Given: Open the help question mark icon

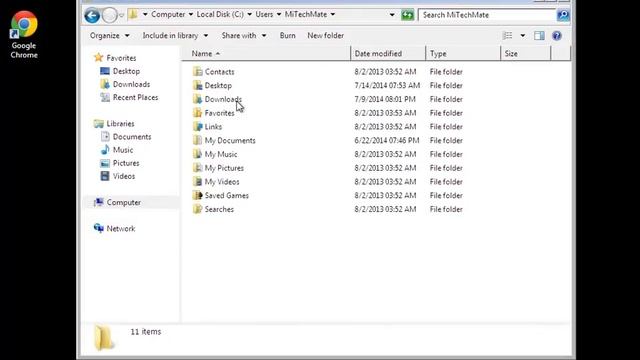Looking at the screenshot, I should pyautogui.click(x=557, y=36).
